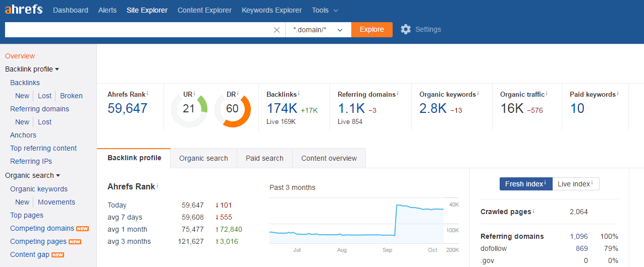The height and width of the screenshot is (267, 644).
Task: Switch to Fresh index
Action: tap(525, 184)
